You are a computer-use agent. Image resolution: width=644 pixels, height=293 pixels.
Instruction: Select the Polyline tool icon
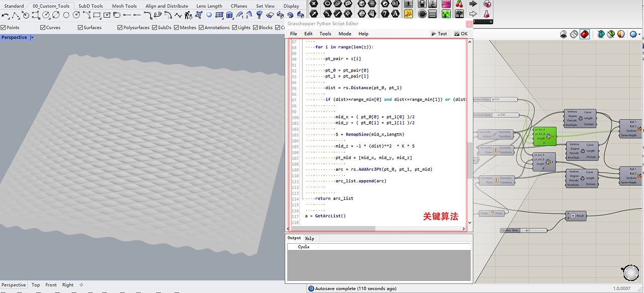click(15, 16)
